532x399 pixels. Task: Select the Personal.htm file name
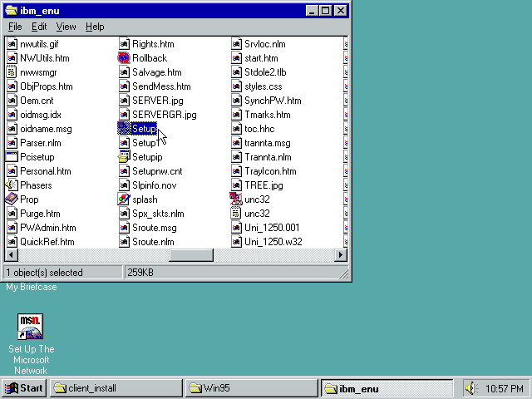click(46, 171)
